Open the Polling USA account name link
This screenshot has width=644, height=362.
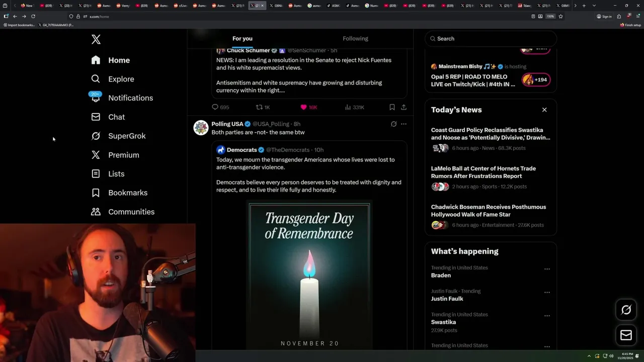227,124
